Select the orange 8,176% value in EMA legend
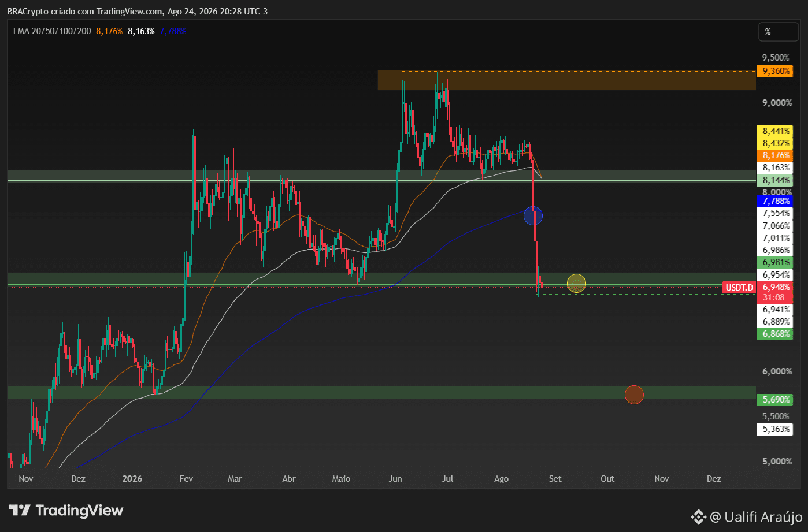The height and width of the screenshot is (532, 808). 109,31
